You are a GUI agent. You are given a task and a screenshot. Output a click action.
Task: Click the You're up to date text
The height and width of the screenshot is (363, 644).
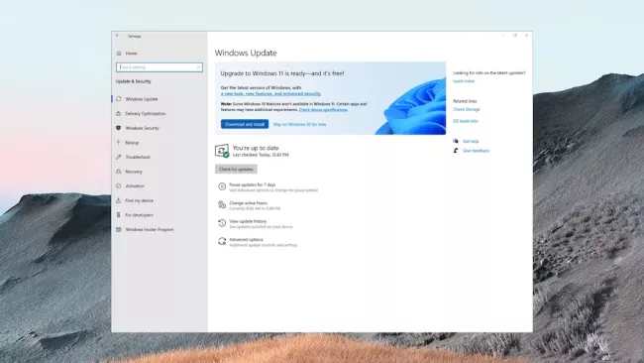pos(256,148)
